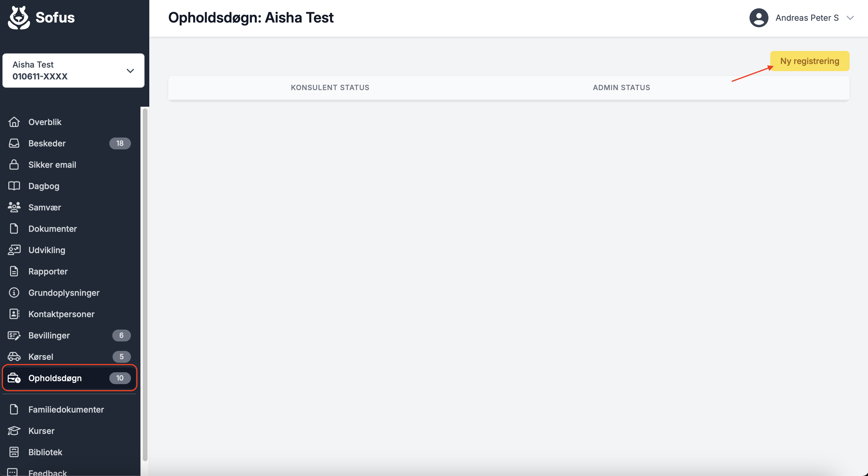Click the Andreas Peter S avatar icon

pos(758,18)
